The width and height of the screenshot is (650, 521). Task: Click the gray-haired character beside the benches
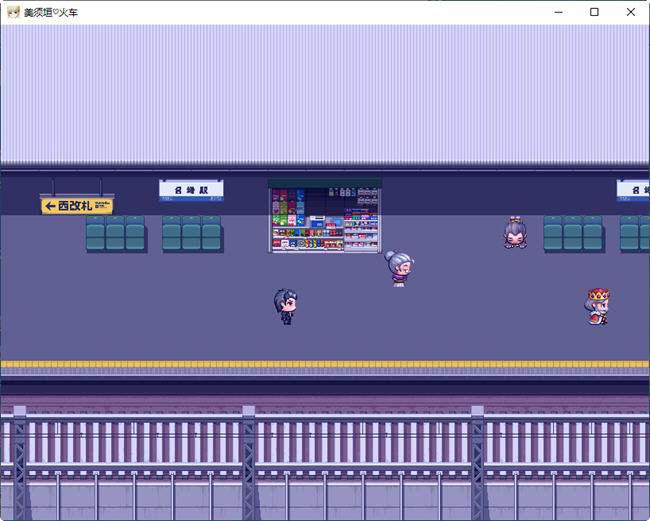[515, 233]
